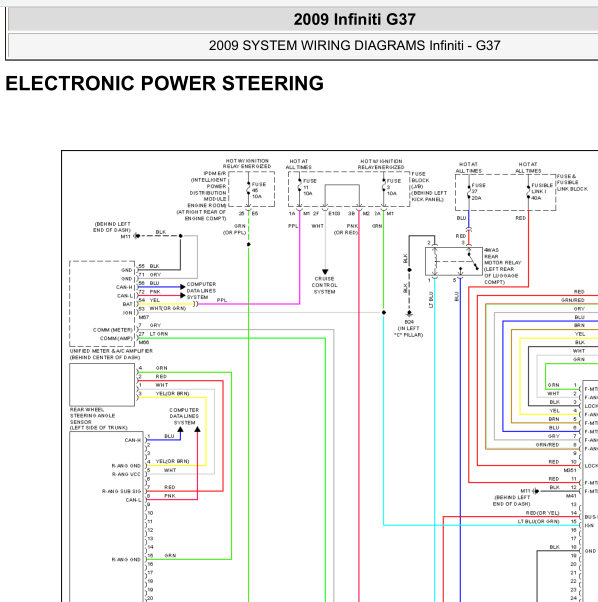Click the 'FUSE 45 10A' label
The width and height of the screenshot is (598, 602).
[259, 190]
